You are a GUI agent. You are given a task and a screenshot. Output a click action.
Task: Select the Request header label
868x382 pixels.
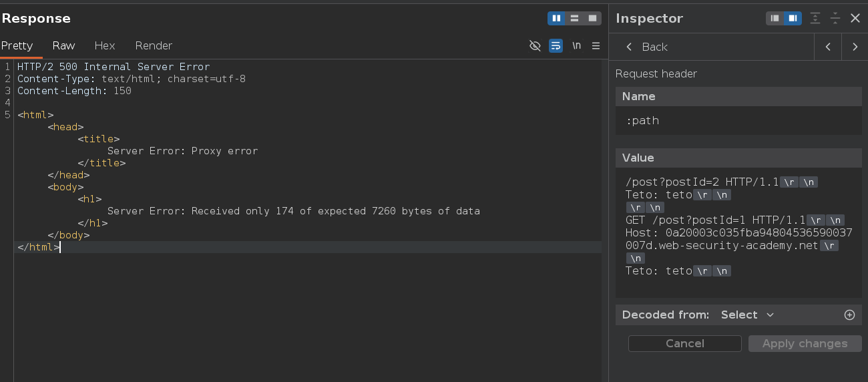point(656,73)
